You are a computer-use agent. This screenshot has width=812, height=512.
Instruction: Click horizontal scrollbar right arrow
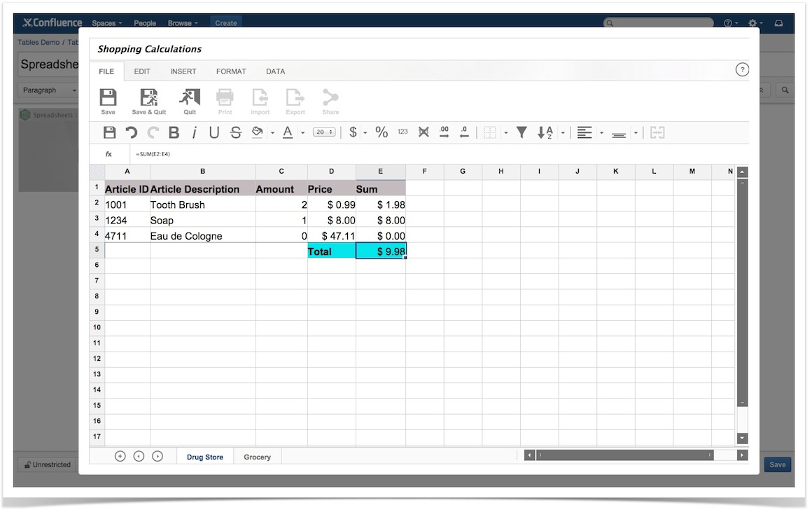[742, 455]
